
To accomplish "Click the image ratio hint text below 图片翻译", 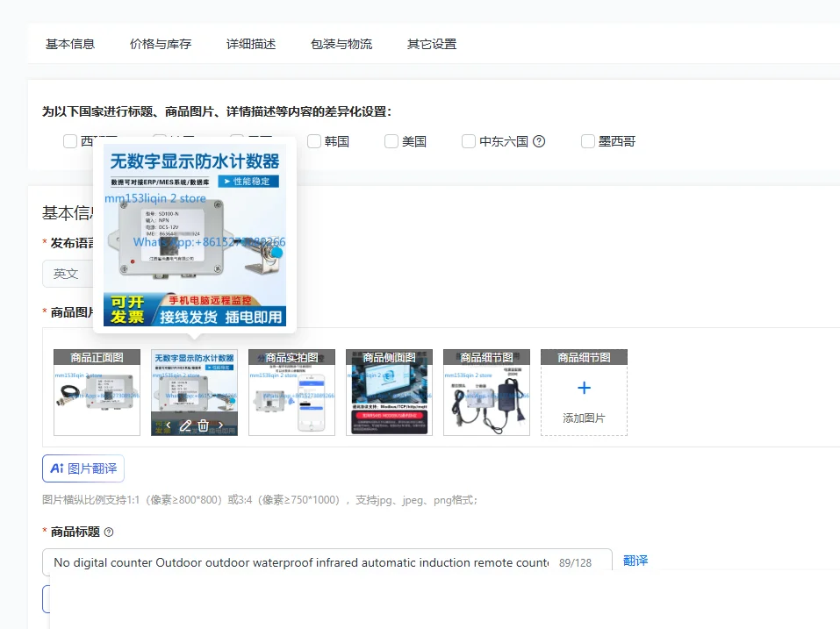I will (260, 500).
